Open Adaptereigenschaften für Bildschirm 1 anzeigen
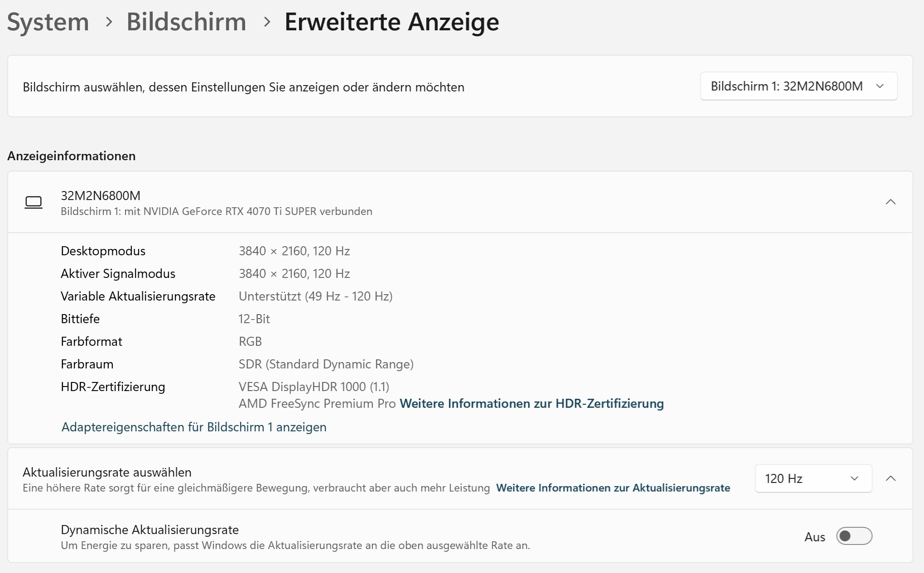The width and height of the screenshot is (924, 573). point(194,427)
